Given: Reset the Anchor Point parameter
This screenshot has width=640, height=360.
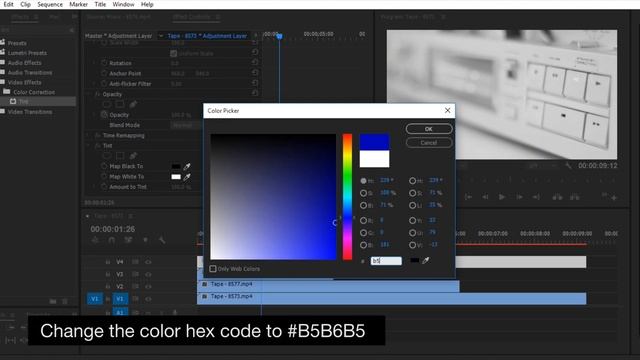Looking at the screenshot, I should point(255,73).
